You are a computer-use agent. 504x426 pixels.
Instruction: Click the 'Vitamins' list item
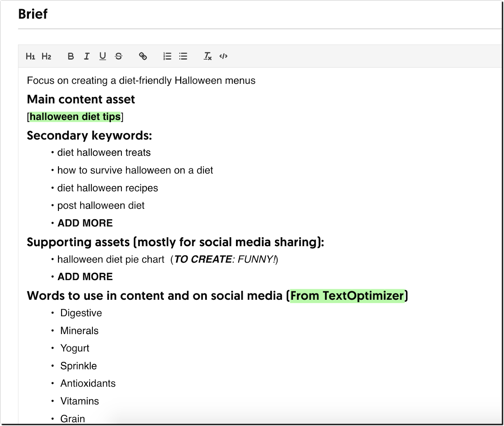coord(80,401)
